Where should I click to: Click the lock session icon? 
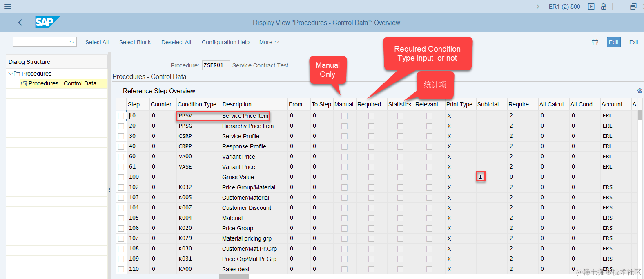coord(604,7)
